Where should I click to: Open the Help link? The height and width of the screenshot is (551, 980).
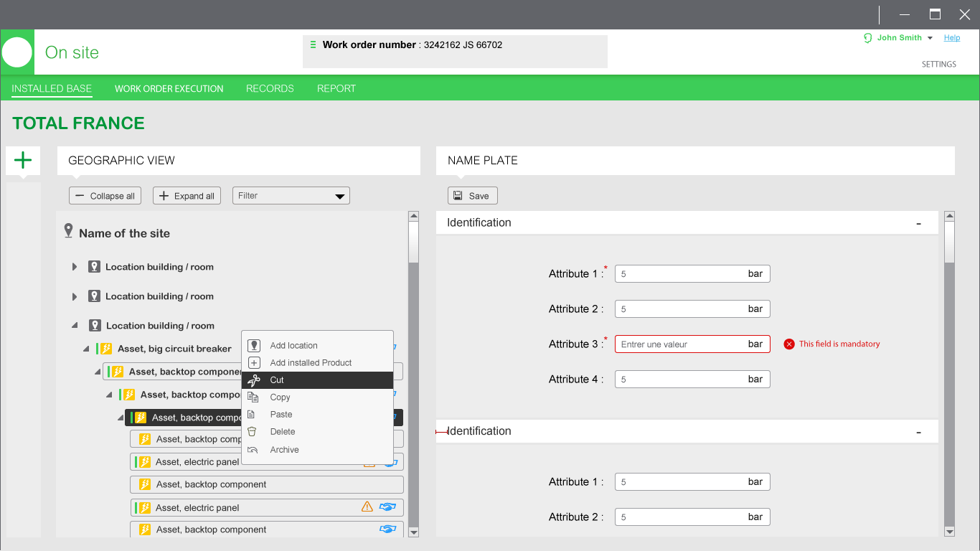[952, 38]
